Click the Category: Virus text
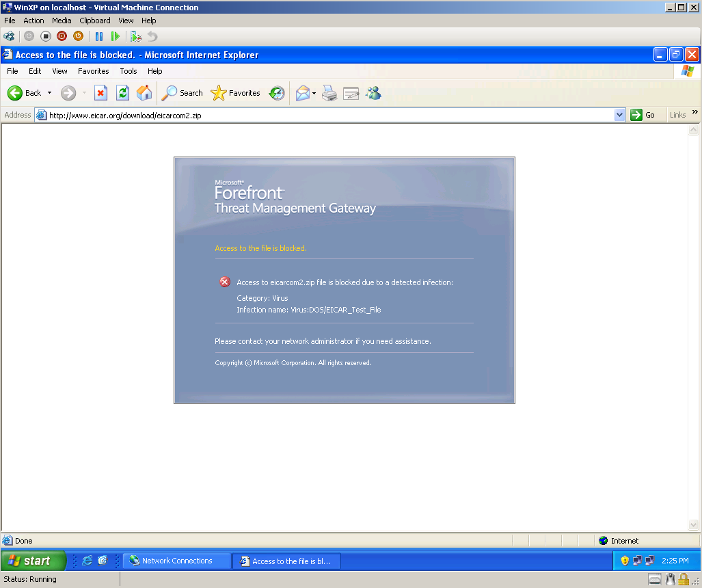Screen dimensions: 702x588 [x=262, y=298]
